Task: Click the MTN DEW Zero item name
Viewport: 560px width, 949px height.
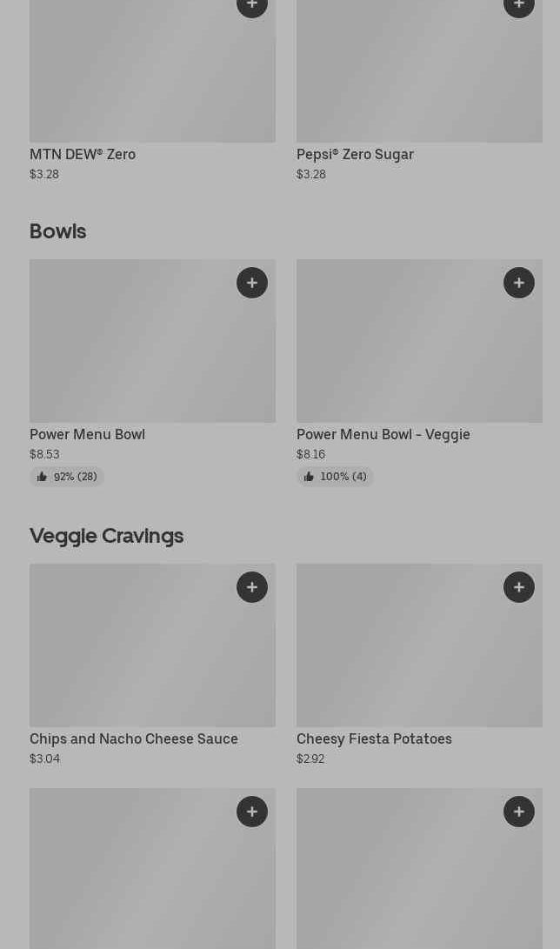Action: [83, 154]
